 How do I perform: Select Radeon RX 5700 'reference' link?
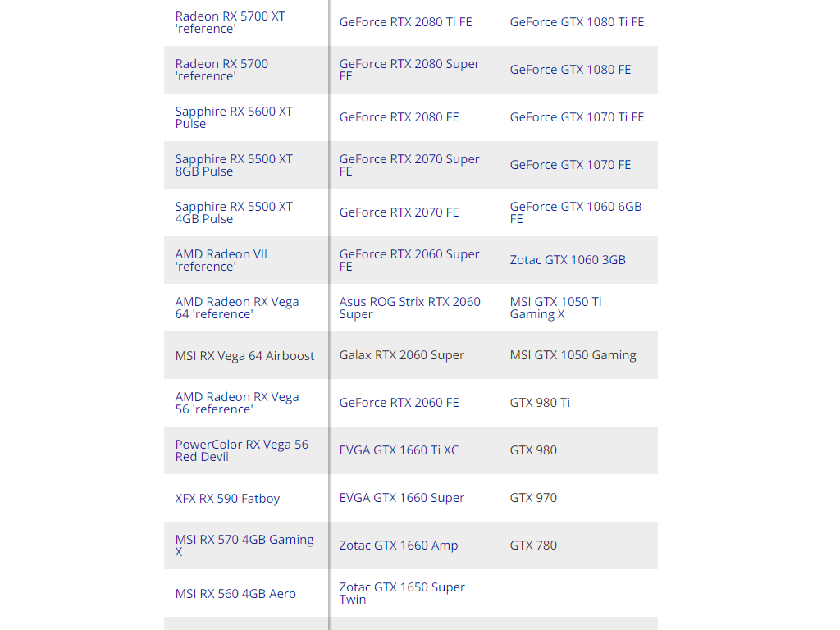[221, 71]
